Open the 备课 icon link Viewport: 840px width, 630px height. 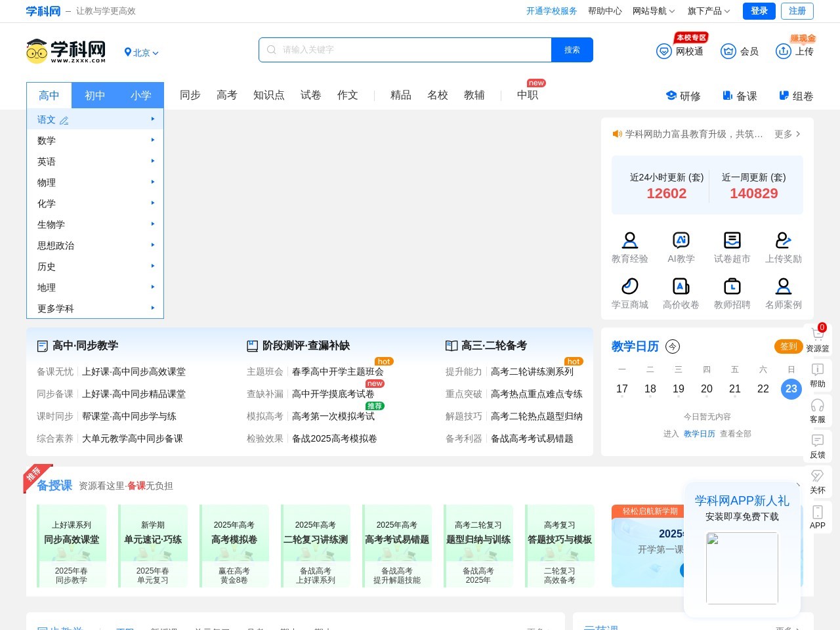point(740,96)
